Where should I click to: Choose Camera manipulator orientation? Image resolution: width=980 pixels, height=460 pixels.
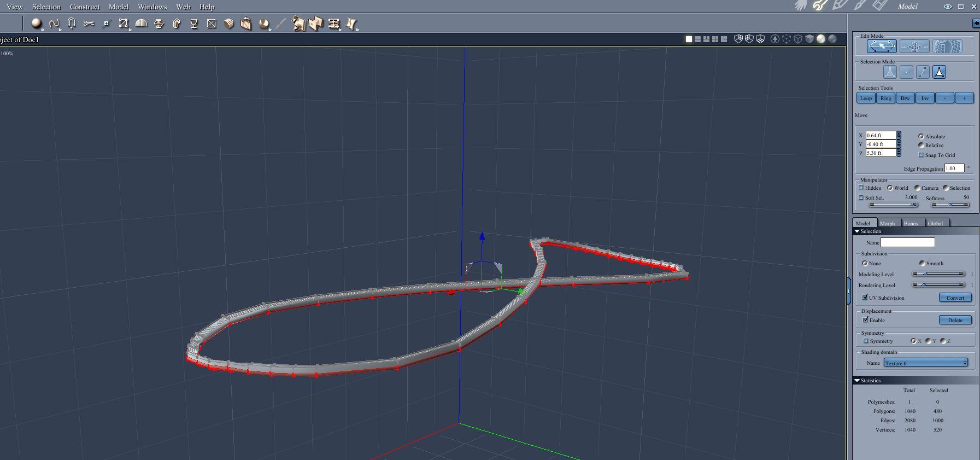(917, 188)
